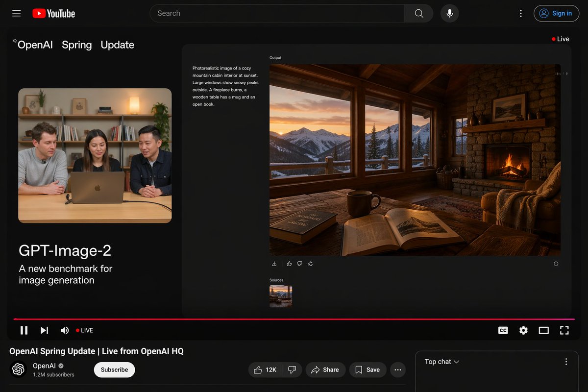
Task: Open chat panel three-dot options menu
Action: 566,362
